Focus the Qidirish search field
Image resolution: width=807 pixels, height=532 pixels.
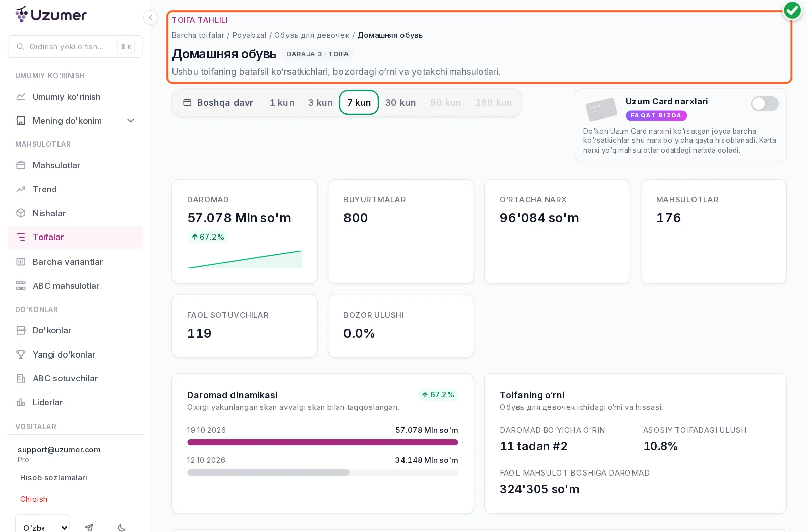[75, 47]
